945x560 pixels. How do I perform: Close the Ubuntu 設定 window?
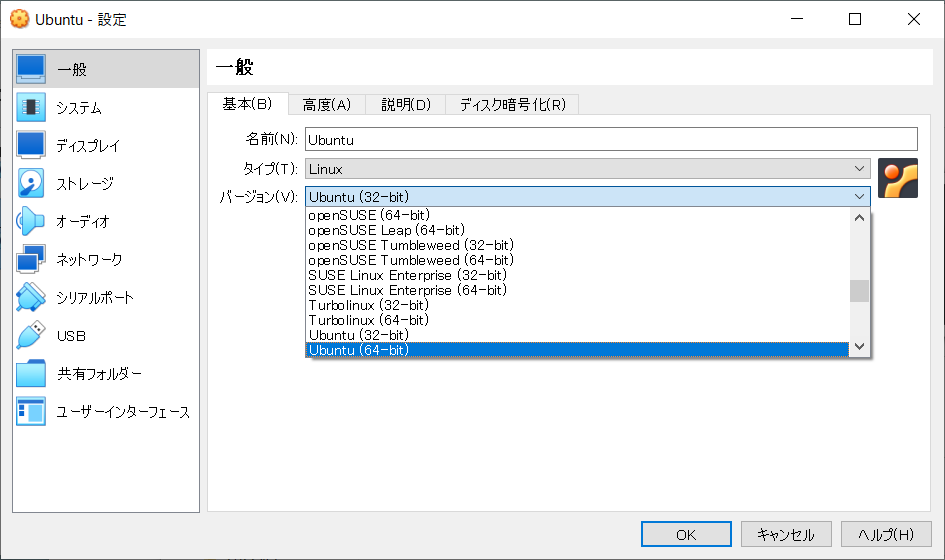pyautogui.click(x=914, y=19)
